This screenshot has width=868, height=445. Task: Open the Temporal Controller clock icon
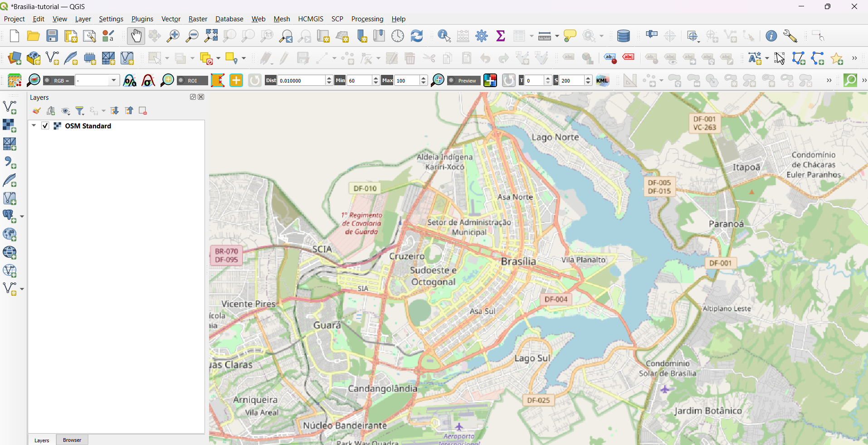pyautogui.click(x=398, y=36)
